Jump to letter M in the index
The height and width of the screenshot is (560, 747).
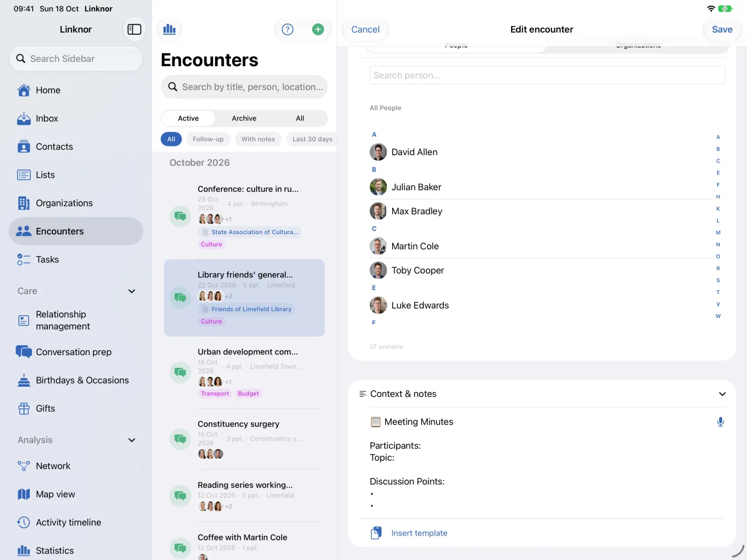[718, 233]
